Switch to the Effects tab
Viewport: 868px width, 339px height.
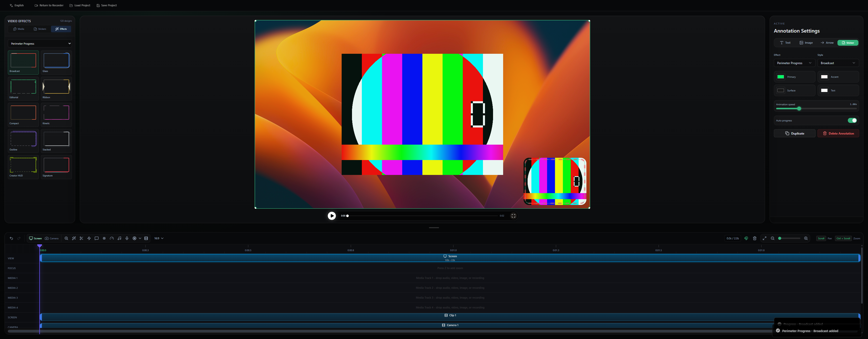coord(61,29)
